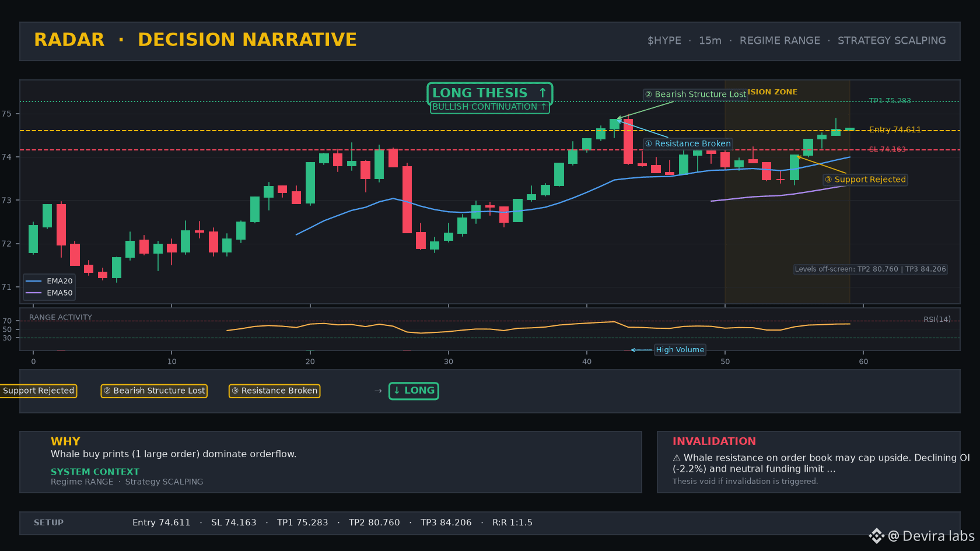The image size is (980, 551).
Task: Click the Devira labs logo icon
Action: tap(876, 536)
